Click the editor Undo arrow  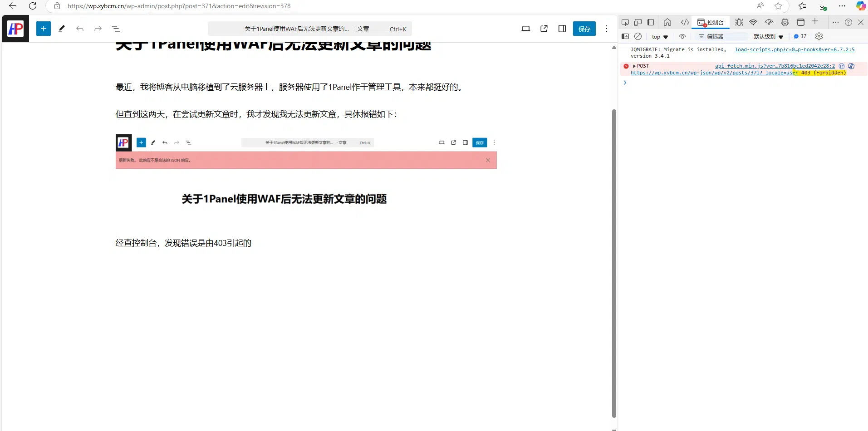coord(80,29)
